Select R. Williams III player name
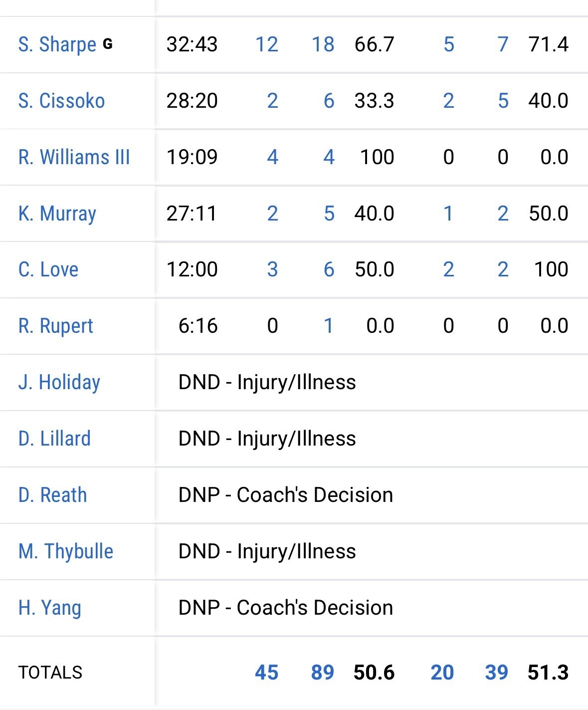This screenshot has width=588, height=710. [x=74, y=157]
